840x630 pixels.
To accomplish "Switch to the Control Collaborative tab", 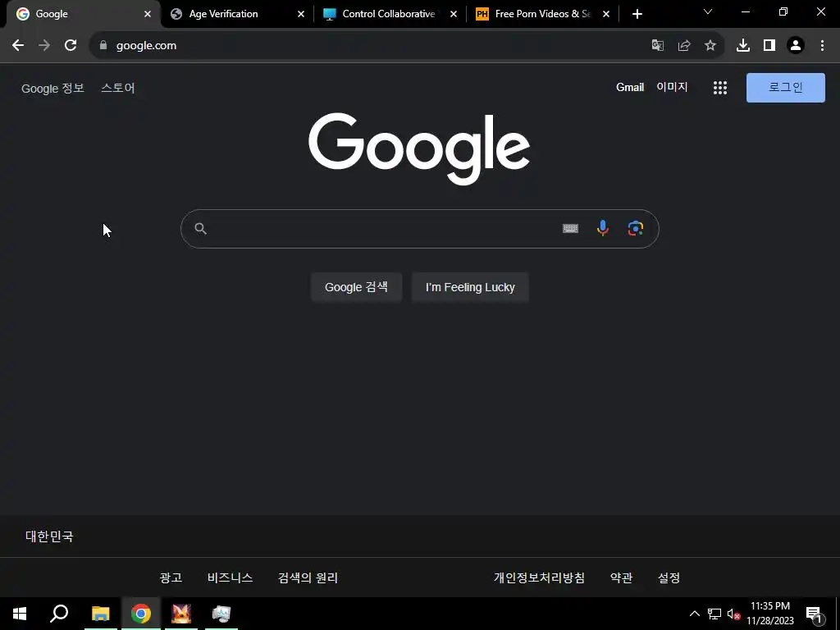I will (x=388, y=14).
